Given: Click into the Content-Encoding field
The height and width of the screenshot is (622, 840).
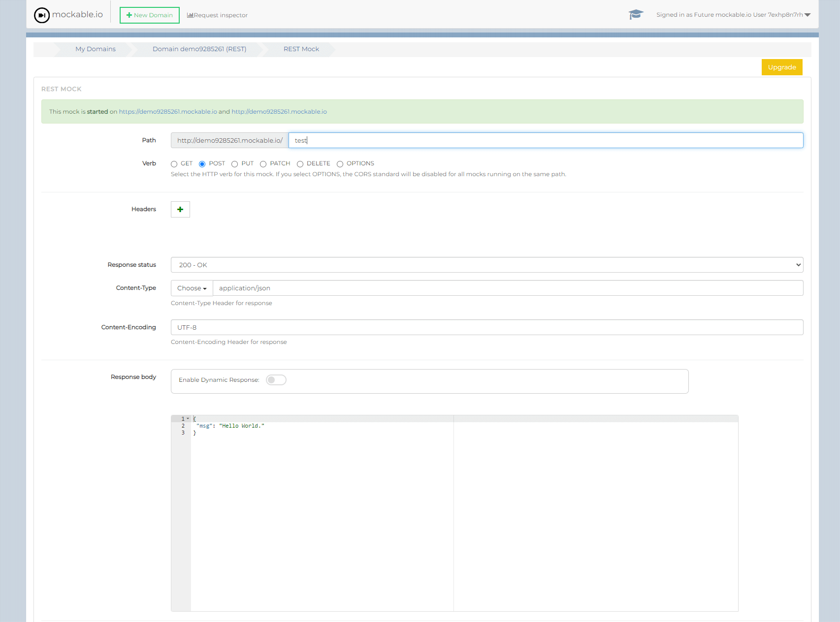Looking at the screenshot, I should point(486,327).
